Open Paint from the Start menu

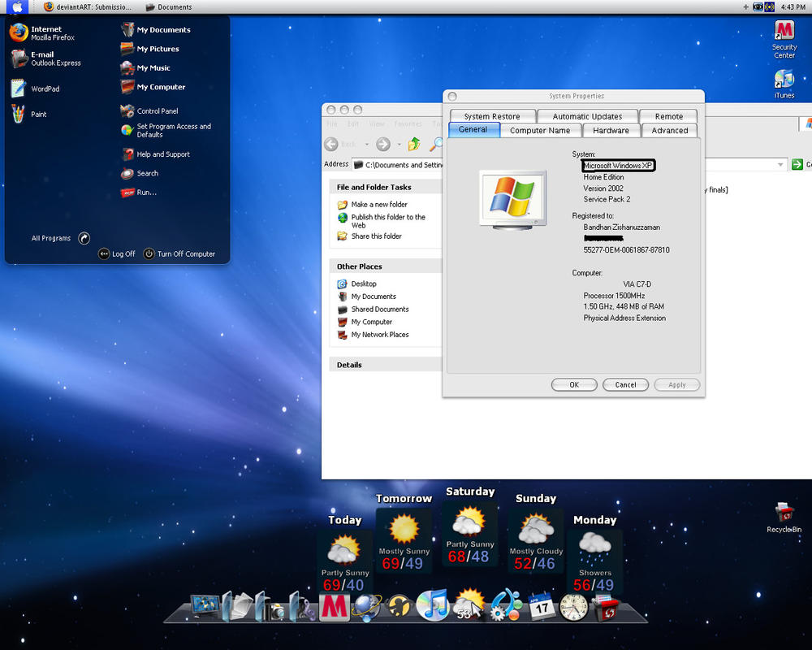(29, 114)
